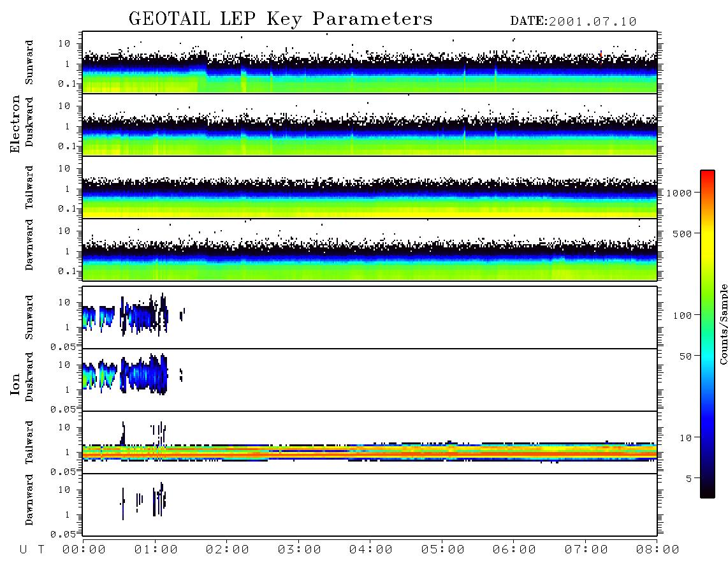Click the Electron group axis label
728x561 pixels.
[x=15, y=124]
